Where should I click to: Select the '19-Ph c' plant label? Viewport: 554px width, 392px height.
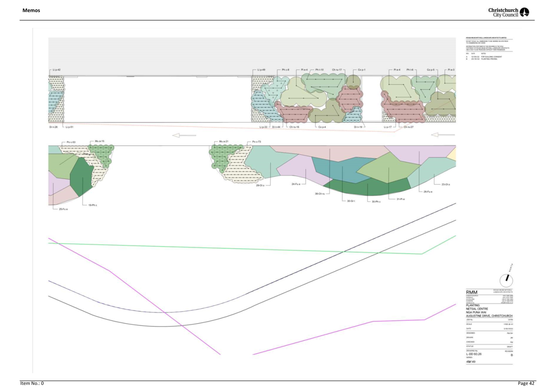click(x=92, y=205)
